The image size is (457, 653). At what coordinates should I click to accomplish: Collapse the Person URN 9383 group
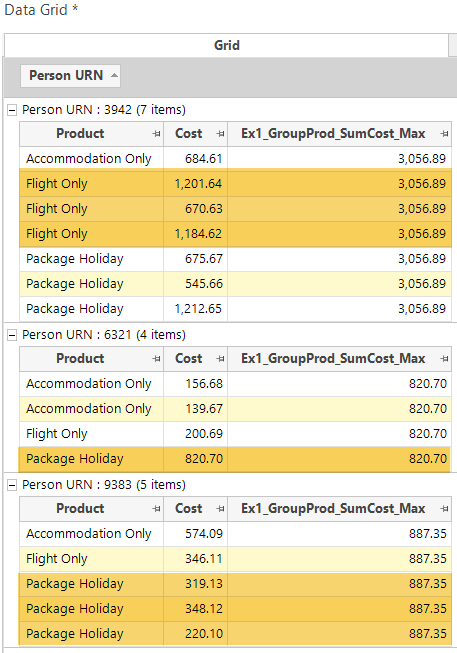(x=12, y=485)
